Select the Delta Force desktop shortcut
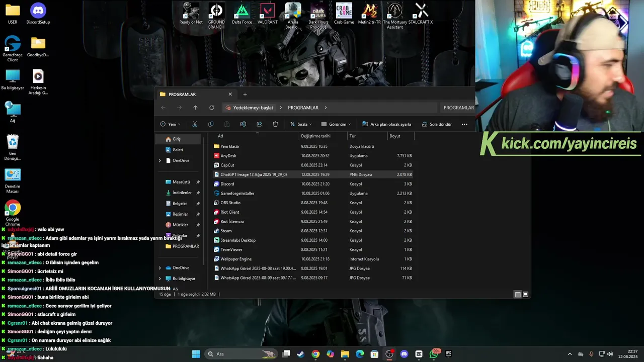 pyautogui.click(x=242, y=14)
